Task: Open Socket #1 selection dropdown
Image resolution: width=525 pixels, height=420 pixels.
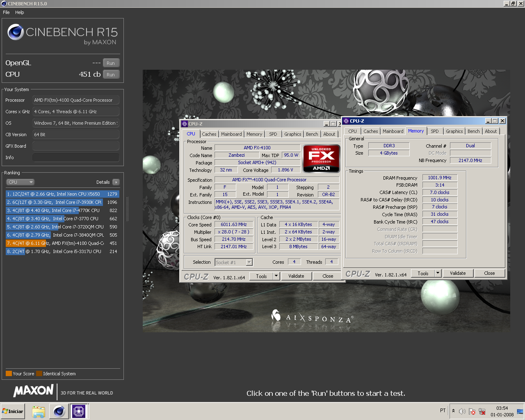Action: [234, 262]
